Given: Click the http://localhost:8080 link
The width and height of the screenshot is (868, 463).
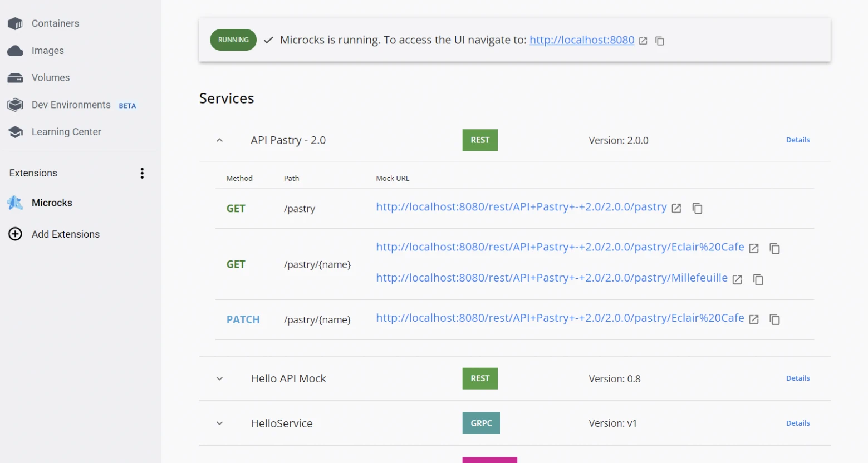Looking at the screenshot, I should pyautogui.click(x=581, y=40).
